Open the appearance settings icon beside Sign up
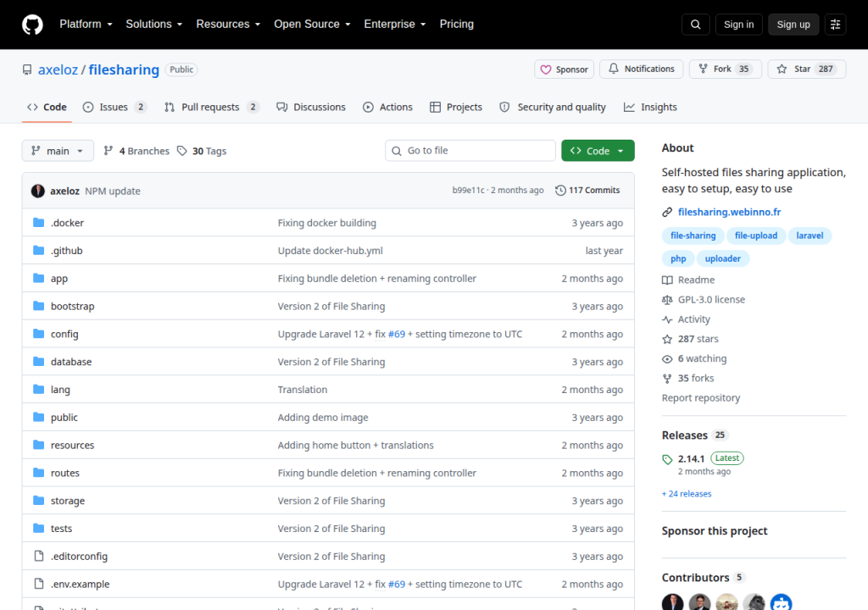This screenshot has width=868, height=610. [835, 25]
